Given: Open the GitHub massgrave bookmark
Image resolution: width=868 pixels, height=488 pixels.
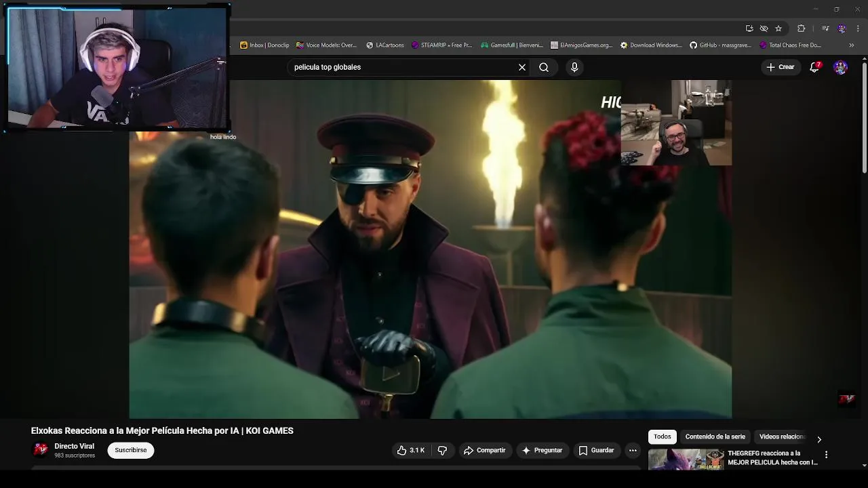Looking at the screenshot, I should 720,45.
